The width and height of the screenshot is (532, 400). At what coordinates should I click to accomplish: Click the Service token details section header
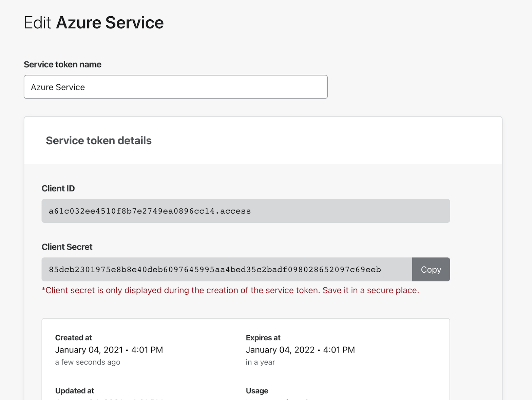pyautogui.click(x=99, y=141)
